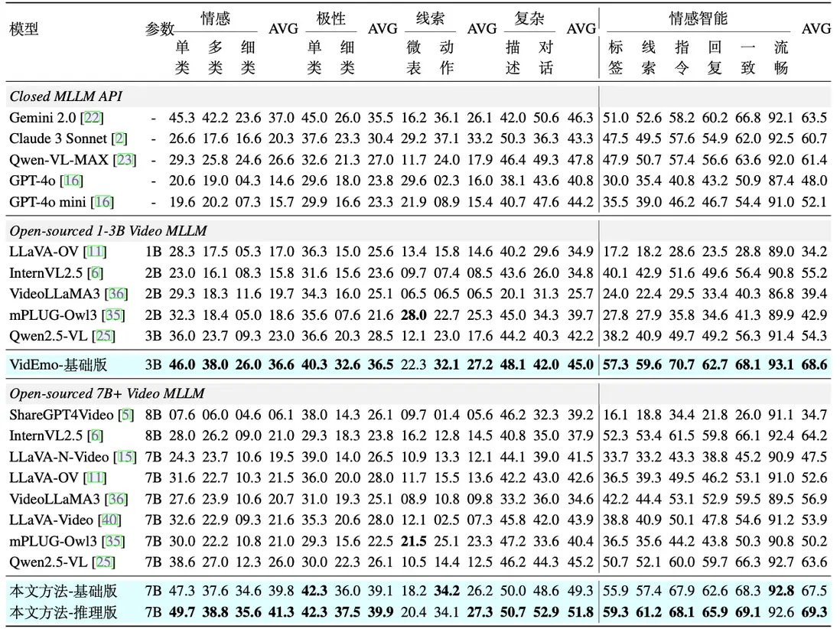Follow reference [23] after Qwen-VL-MAX

pos(124,160)
